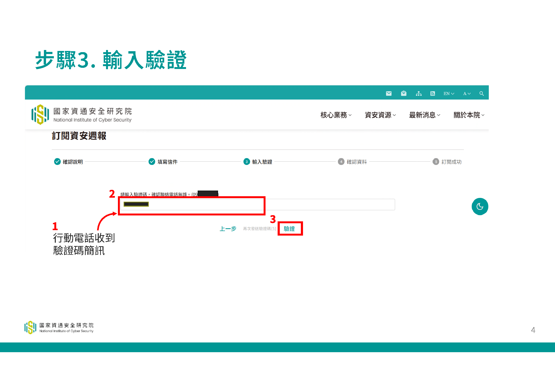Open the 關於本院 menu
The height and width of the screenshot is (392, 555).
[x=469, y=115]
